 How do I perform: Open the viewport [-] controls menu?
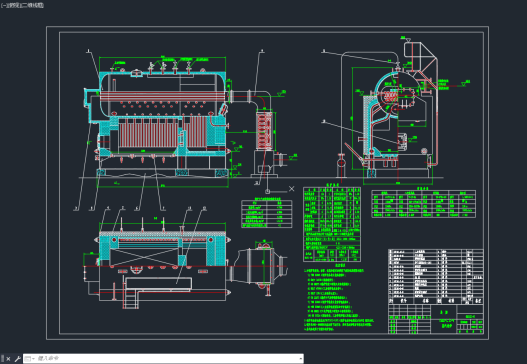(x=4, y=5)
